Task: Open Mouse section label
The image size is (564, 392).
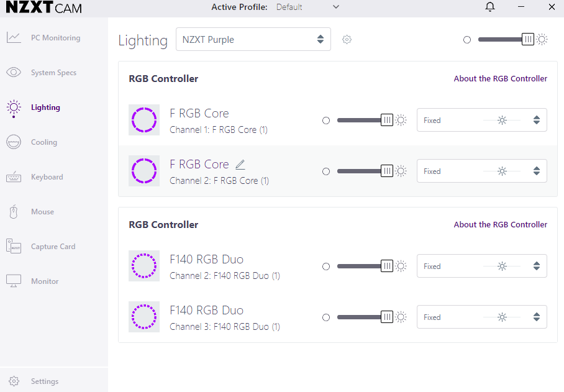Action: coord(42,212)
